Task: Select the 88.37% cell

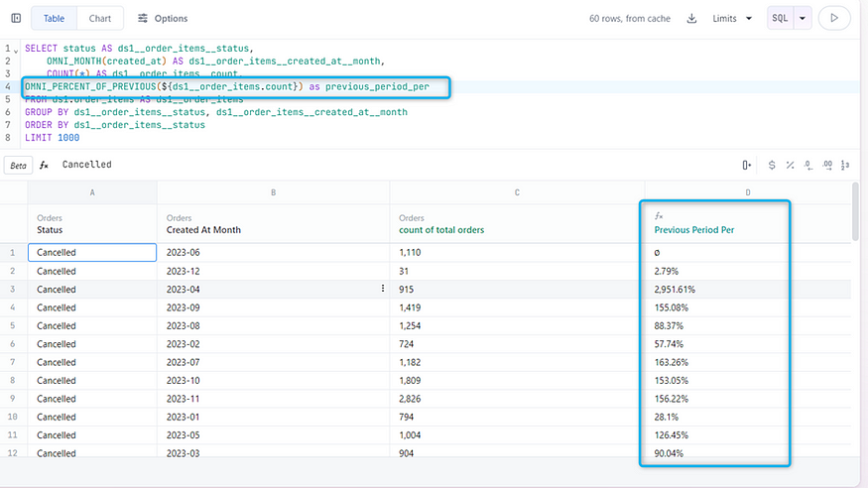Action: tap(748, 326)
